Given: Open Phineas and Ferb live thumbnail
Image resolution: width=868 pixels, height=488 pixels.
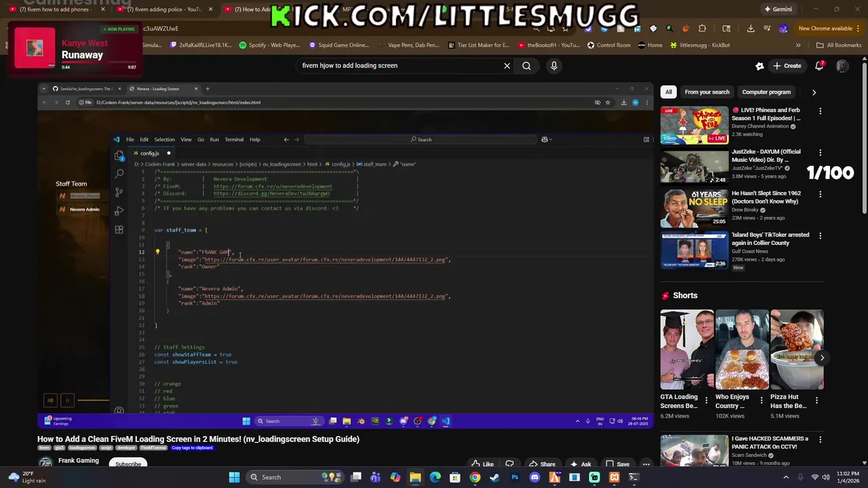Looking at the screenshot, I should [694, 125].
